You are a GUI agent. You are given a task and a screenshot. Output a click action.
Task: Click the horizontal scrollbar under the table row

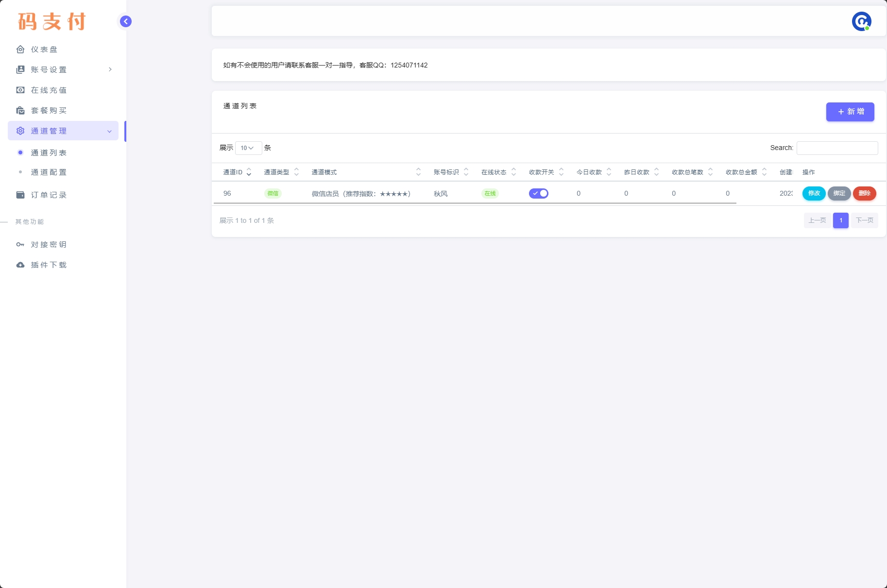coord(475,203)
